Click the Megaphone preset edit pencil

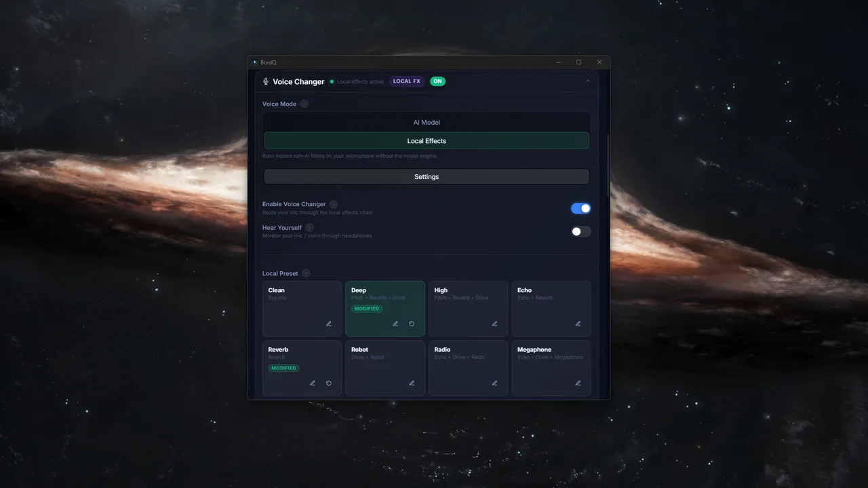[x=578, y=383]
